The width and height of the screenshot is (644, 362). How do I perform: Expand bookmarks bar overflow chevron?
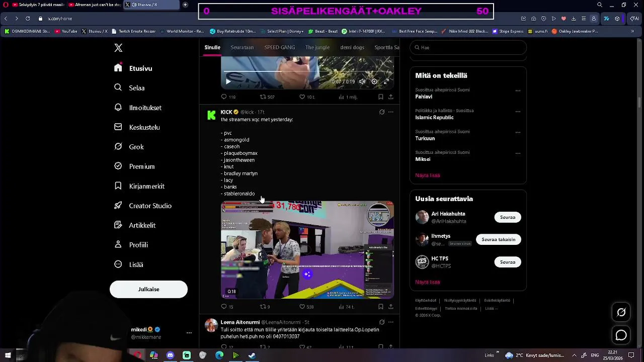coord(632,31)
